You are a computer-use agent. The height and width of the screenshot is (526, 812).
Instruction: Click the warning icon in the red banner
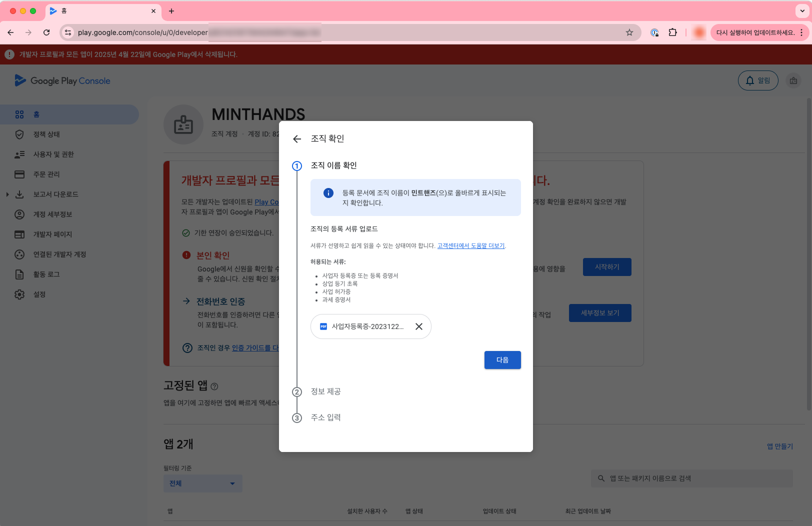click(x=9, y=54)
